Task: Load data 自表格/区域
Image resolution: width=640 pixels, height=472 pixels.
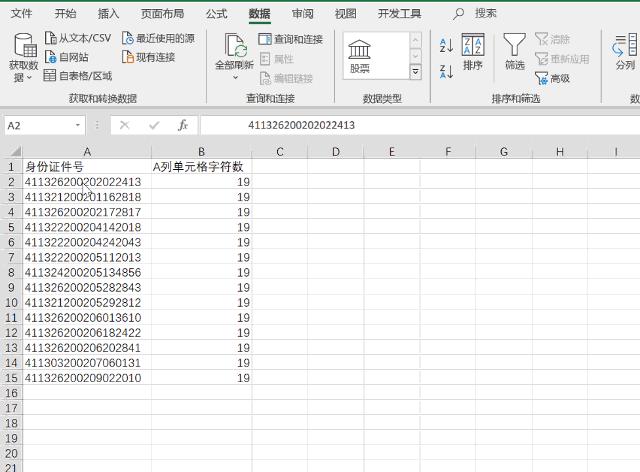Action: [78, 76]
